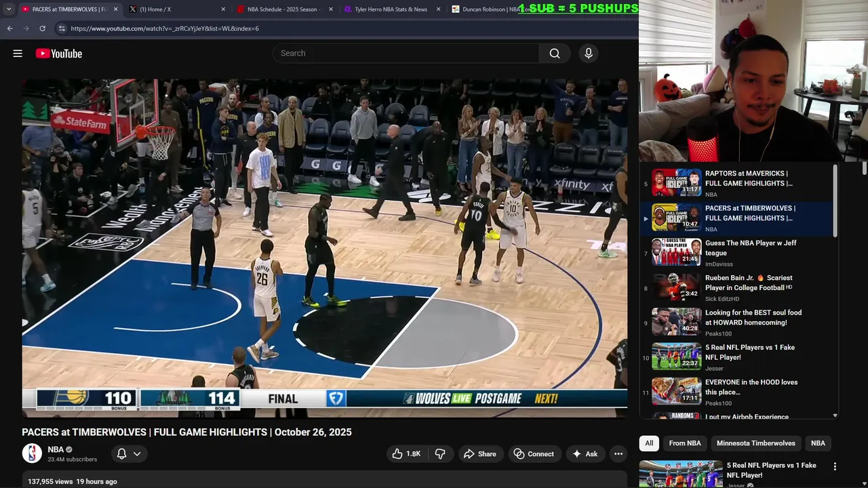Open recommended '5 Real NFL Players' thumbnail below chips
Screen dimensions: 868x488
coord(681,474)
